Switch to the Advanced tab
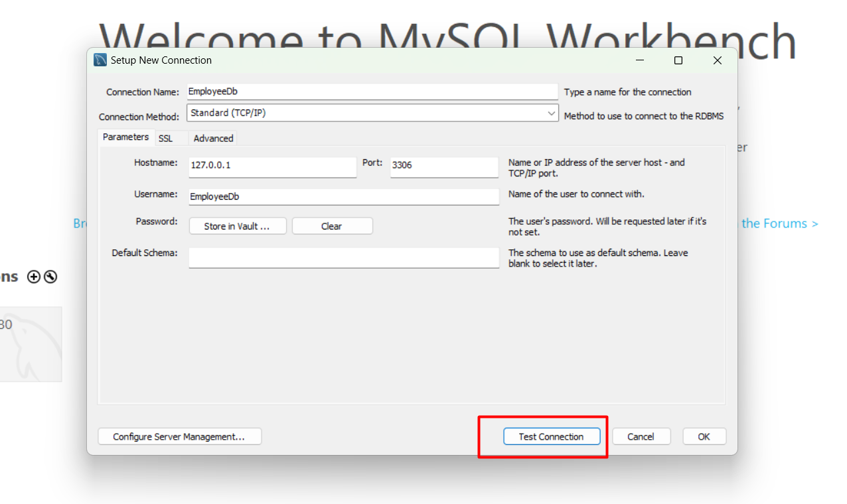This screenshot has width=847, height=504. pyautogui.click(x=213, y=139)
